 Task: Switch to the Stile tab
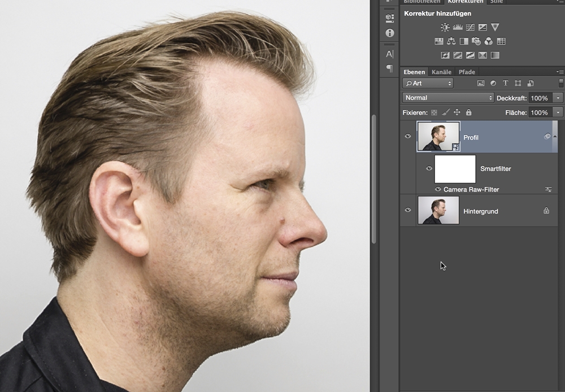point(496,2)
